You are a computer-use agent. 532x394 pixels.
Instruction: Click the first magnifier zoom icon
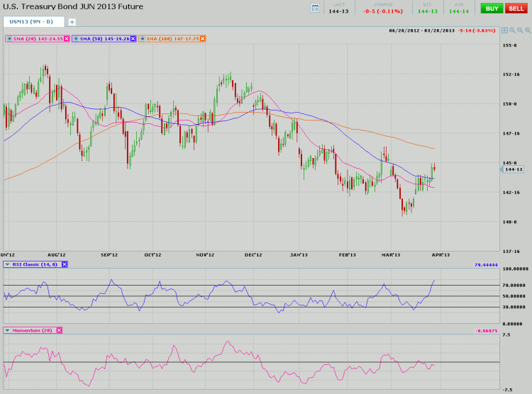coord(513,31)
